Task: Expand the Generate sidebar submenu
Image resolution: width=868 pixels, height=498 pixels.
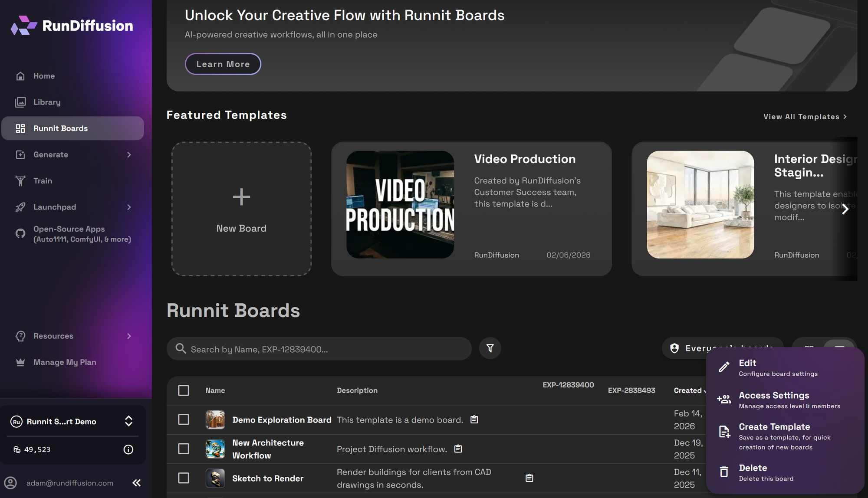Action: [x=129, y=155]
